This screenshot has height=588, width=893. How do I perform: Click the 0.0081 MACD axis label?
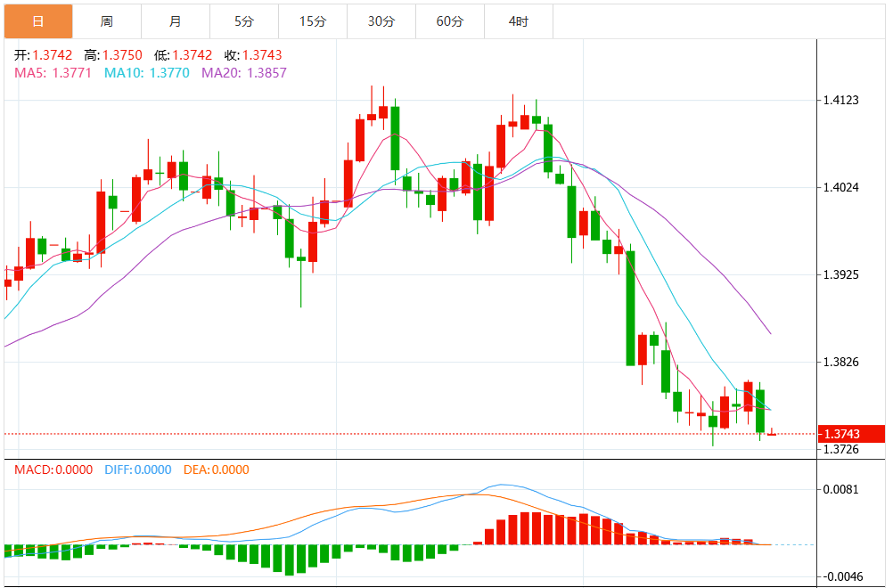click(841, 489)
